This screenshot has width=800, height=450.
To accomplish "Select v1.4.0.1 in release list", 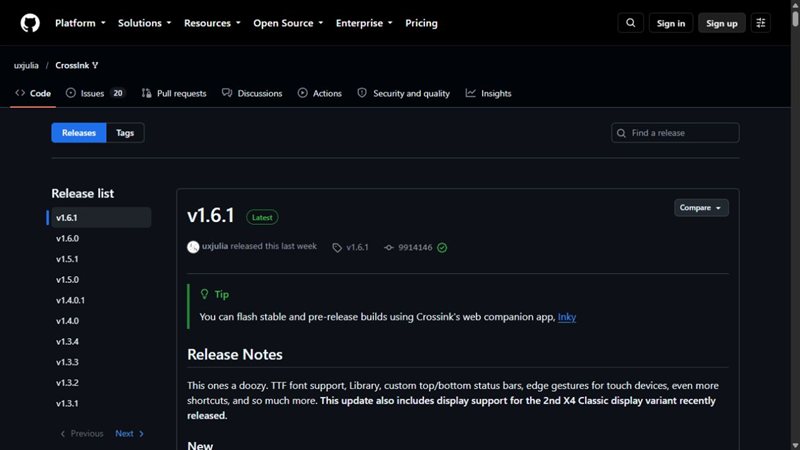I will 101,300.
